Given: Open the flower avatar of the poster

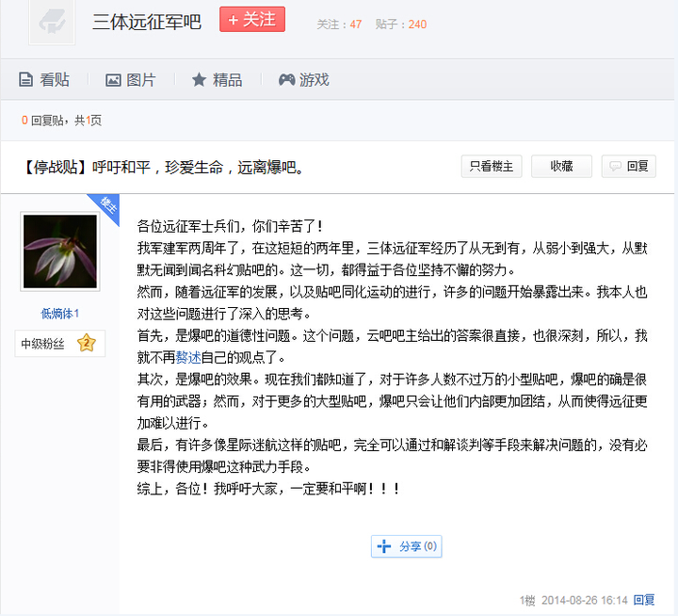Looking at the screenshot, I should (60, 251).
